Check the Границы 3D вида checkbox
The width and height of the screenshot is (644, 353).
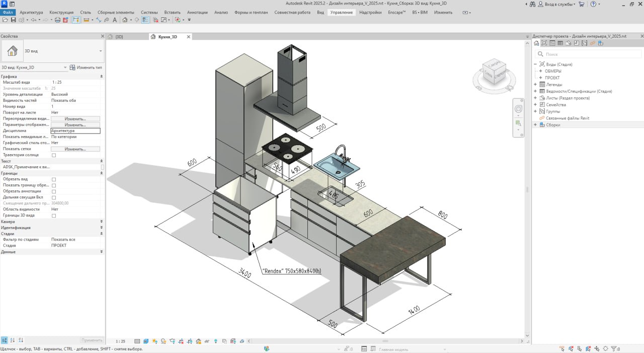[x=54, y=215]
